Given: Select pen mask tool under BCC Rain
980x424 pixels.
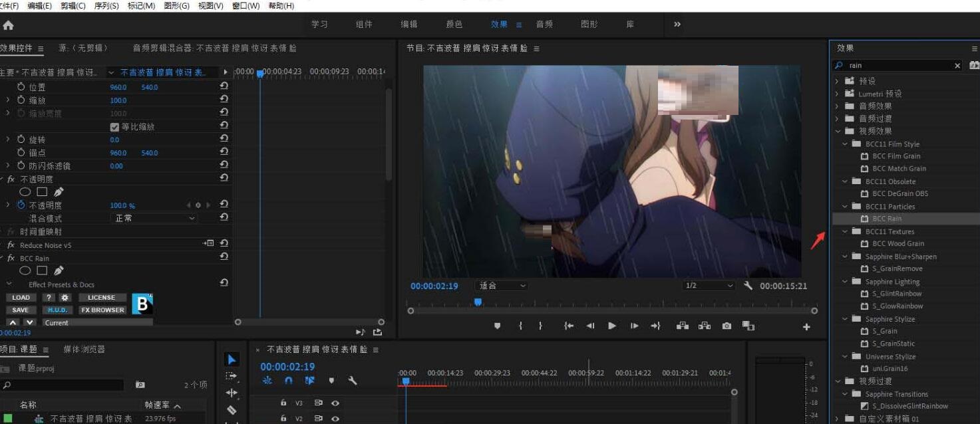Looking at the screenshot, I should [x=59, y=270].
